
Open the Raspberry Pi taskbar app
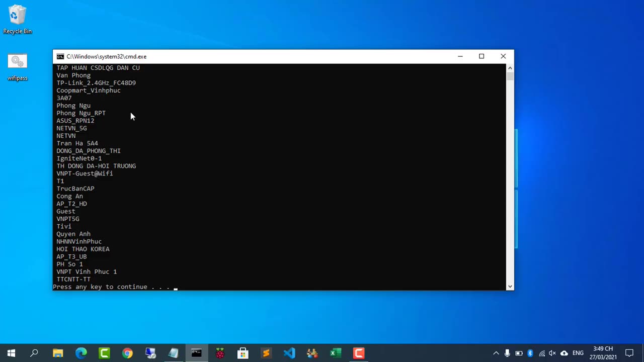pos(220,353)
